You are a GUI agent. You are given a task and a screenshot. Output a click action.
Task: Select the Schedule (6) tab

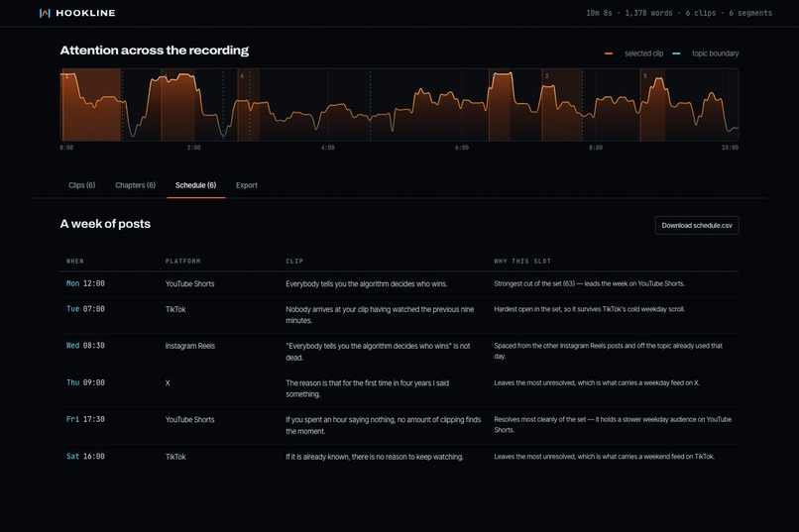[195, 185]
